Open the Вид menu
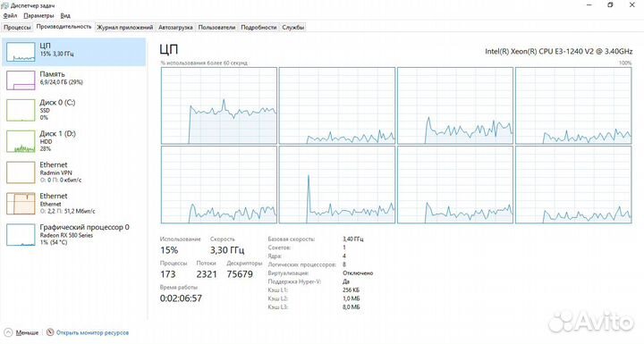644x344 pixels. [65, 15]
